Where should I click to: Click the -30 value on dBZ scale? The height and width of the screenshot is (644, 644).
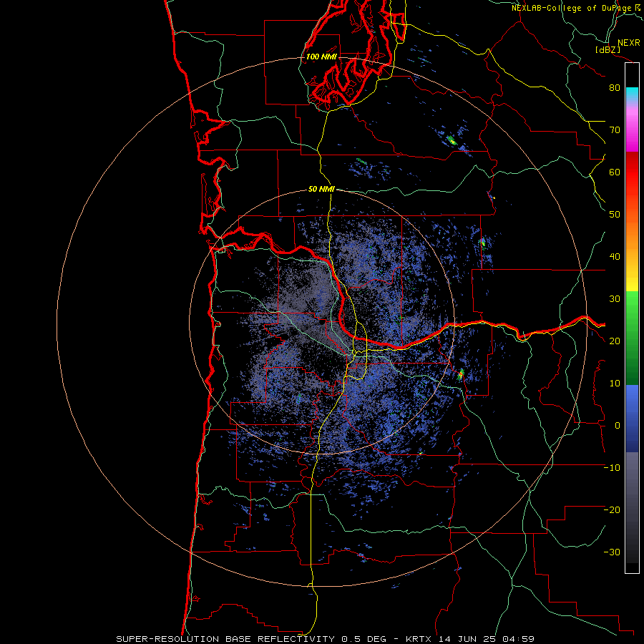tap(612, 552)
